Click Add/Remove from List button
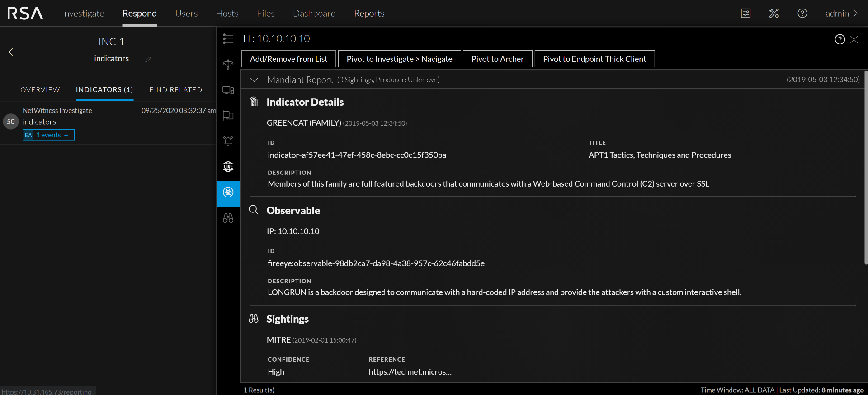The height and width of the screenshot is (395, 868). click(288, 59)
